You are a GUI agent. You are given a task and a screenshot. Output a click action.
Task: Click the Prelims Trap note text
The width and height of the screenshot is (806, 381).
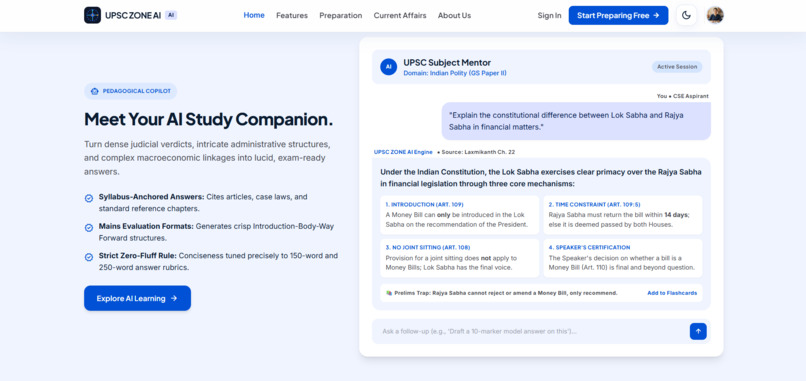(x=506, y=293)
